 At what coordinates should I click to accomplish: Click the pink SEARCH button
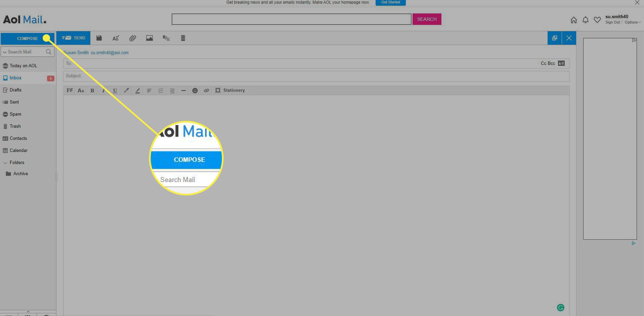point(427,19)
